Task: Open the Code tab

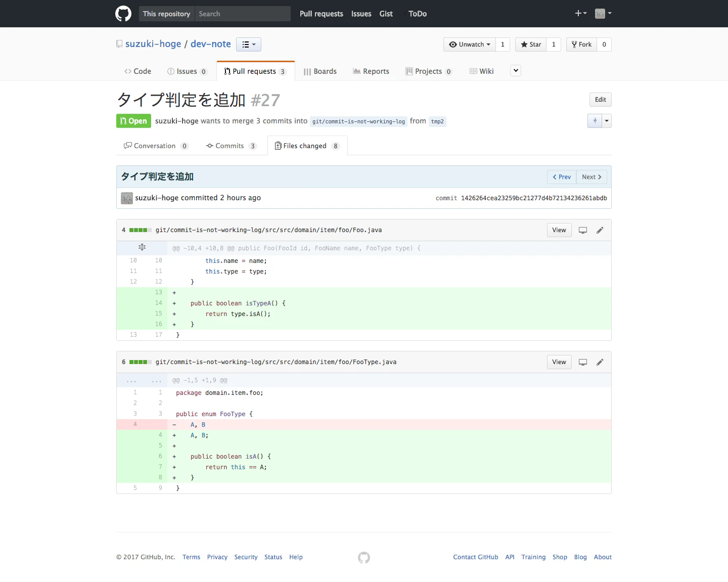Action: click(138, 71)
